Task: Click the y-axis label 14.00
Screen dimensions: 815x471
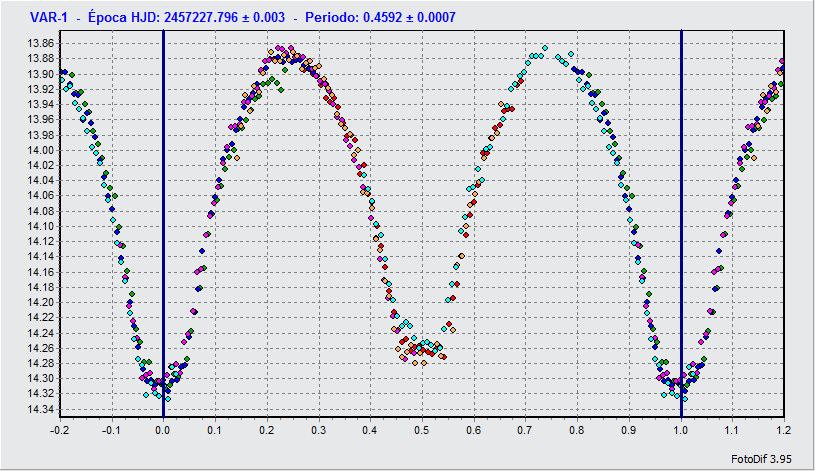Action: click(x=40, y=150)
